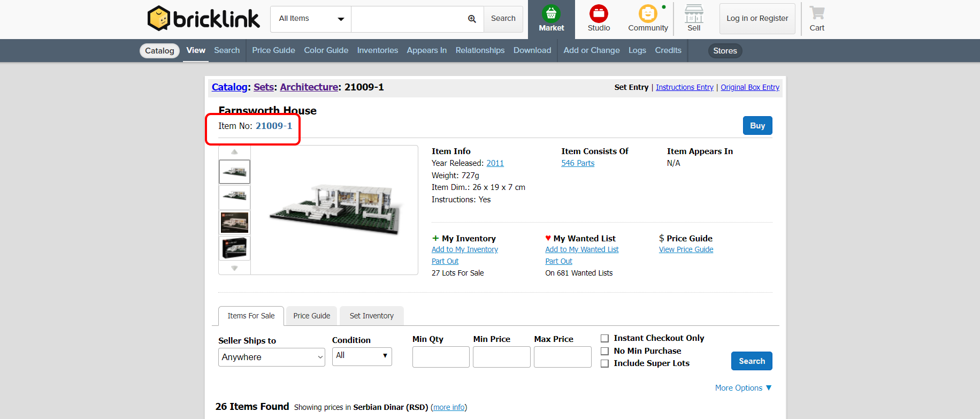Open Seller Ships to Anywhere dropdown
This screenshot has height=419, width=980.
tap(272, 357)
